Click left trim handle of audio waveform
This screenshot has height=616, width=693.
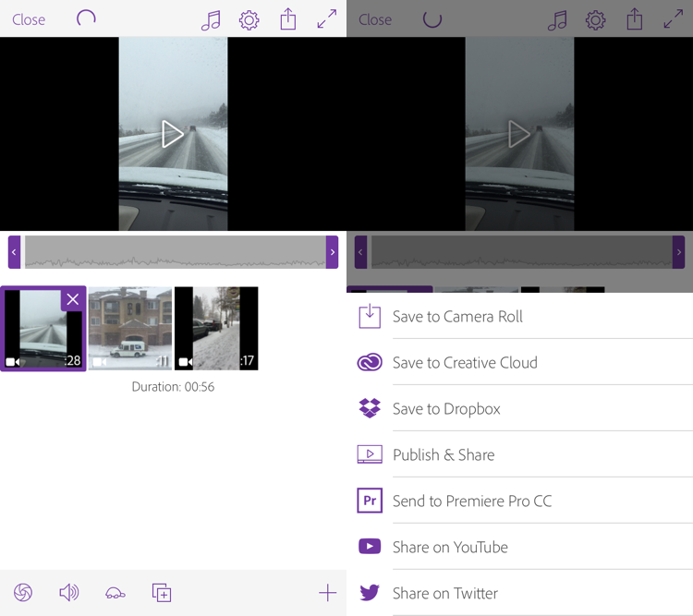14,252
